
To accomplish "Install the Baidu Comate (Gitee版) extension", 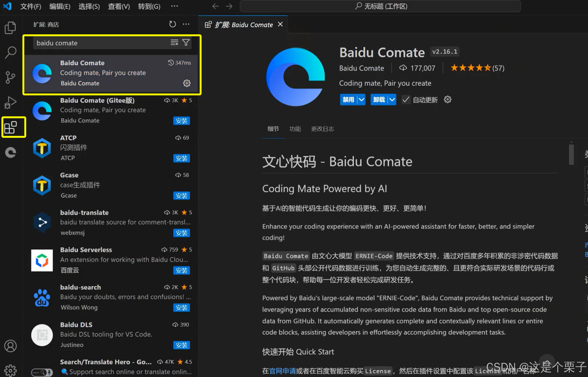I will [181, 121].
